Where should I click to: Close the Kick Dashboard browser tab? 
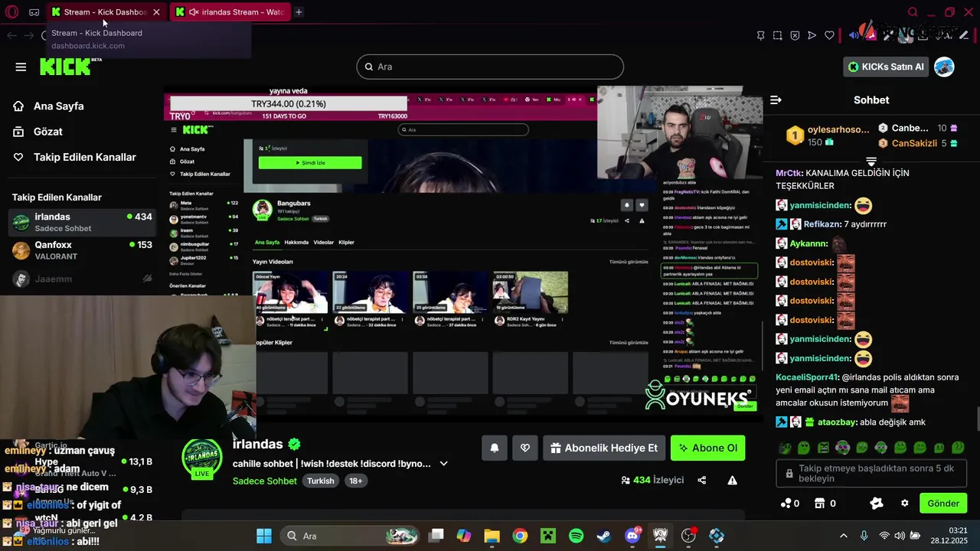[156, 12]
